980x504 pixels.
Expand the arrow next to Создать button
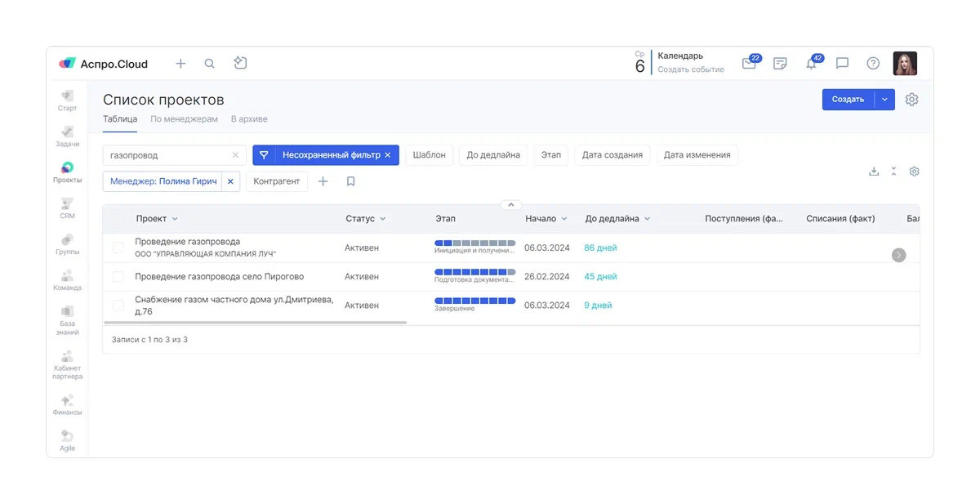pyautogui.click(x=885, y=100)
